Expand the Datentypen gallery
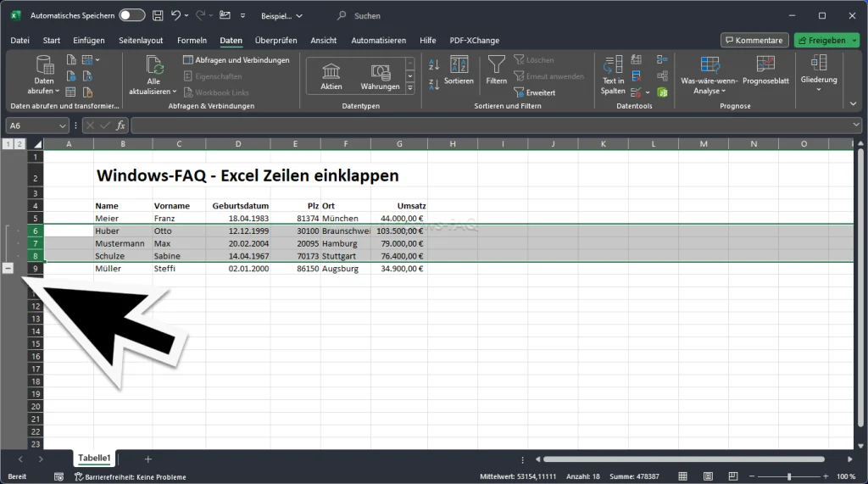 point(410,88)
